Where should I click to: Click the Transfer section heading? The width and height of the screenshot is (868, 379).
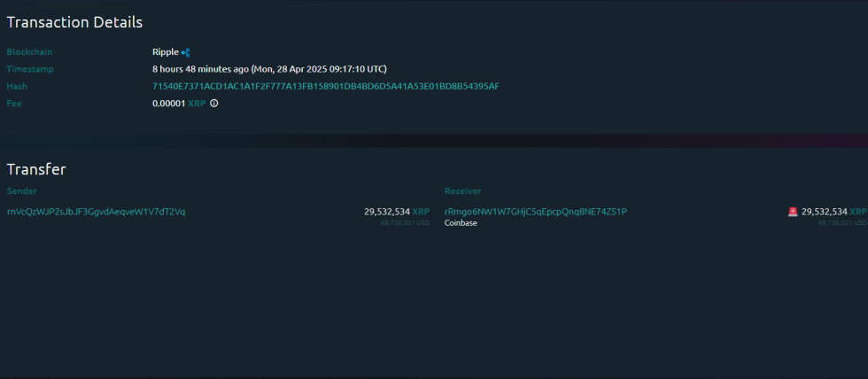(36, 169)
